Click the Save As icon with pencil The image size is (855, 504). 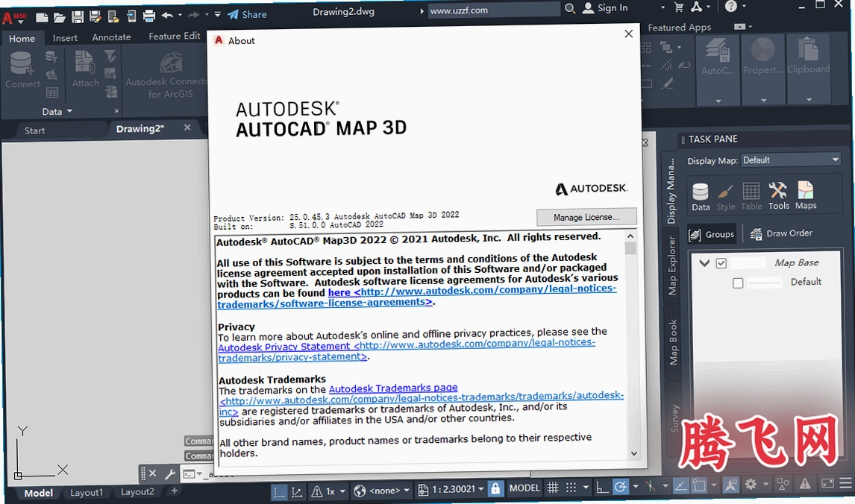coord(95,17)
